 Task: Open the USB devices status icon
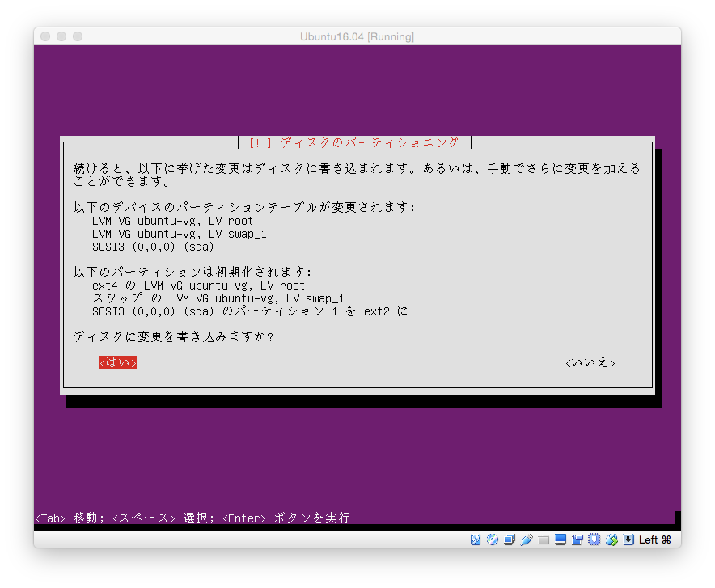click(527, 539)
